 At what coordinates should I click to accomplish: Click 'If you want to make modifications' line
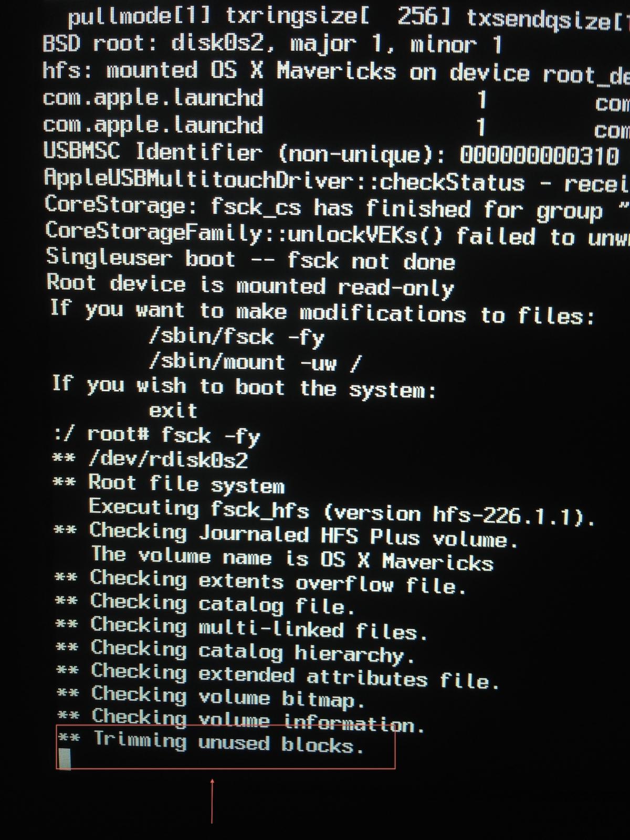pyautogui.click(x=322, y=312)
